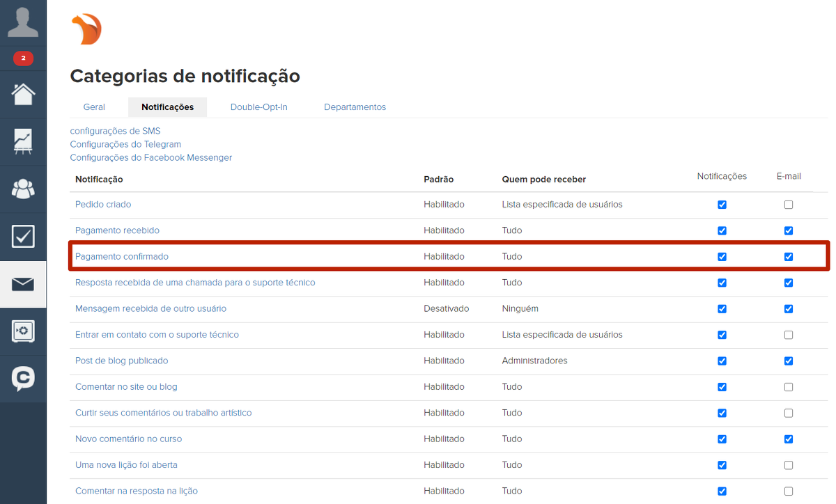Open the user profile avatar icon
Image resolution: width=836 pixels, height=504 pixels.
pos(23,22)
